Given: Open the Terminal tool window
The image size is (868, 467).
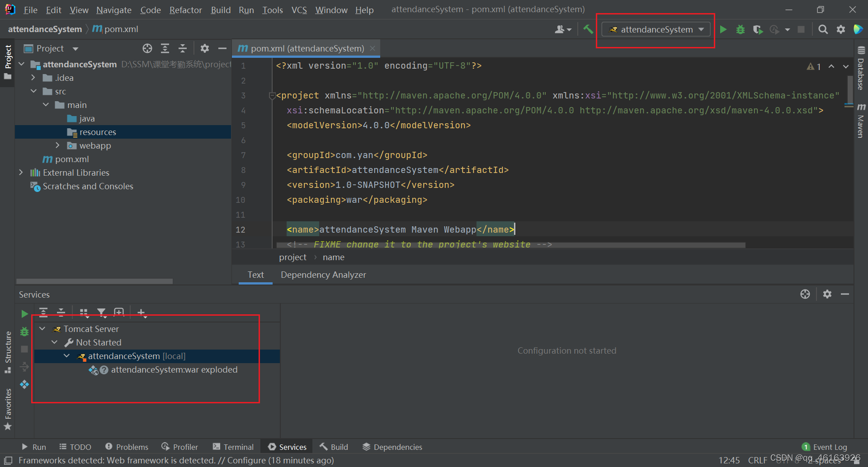Looking at the screenshot, I should click(233, 447).
